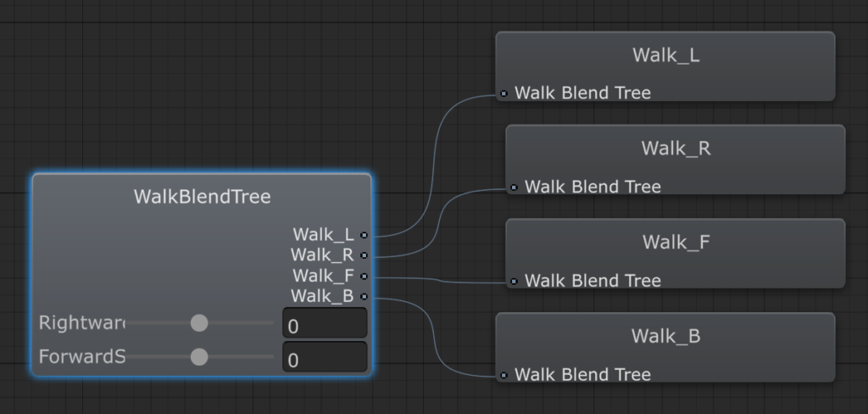Click the input port of Walk_B node

[504, 374]
